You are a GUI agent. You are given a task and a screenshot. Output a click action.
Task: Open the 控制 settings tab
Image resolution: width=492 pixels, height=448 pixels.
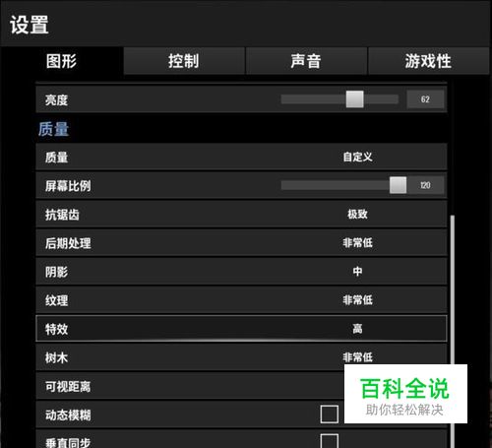coord(184,61)
